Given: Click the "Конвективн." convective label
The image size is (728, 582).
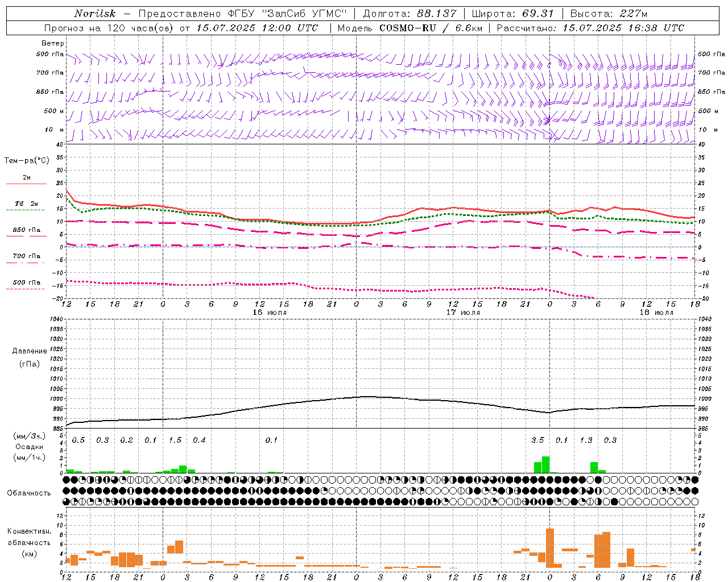Looking at the screenshot, I should tap(30, 531).
